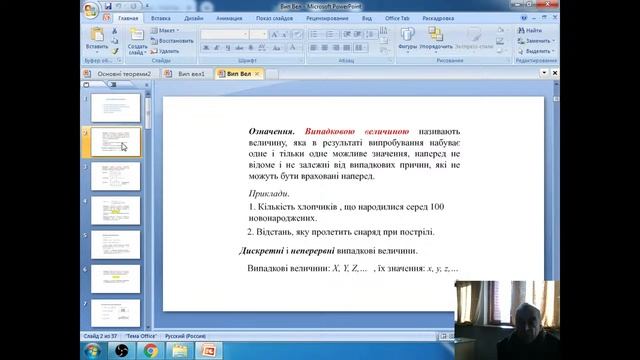The width and height of the screenshot is (640, 360).
Task: Activate the Format Painter brush icon
Action: tap(115, 51)
